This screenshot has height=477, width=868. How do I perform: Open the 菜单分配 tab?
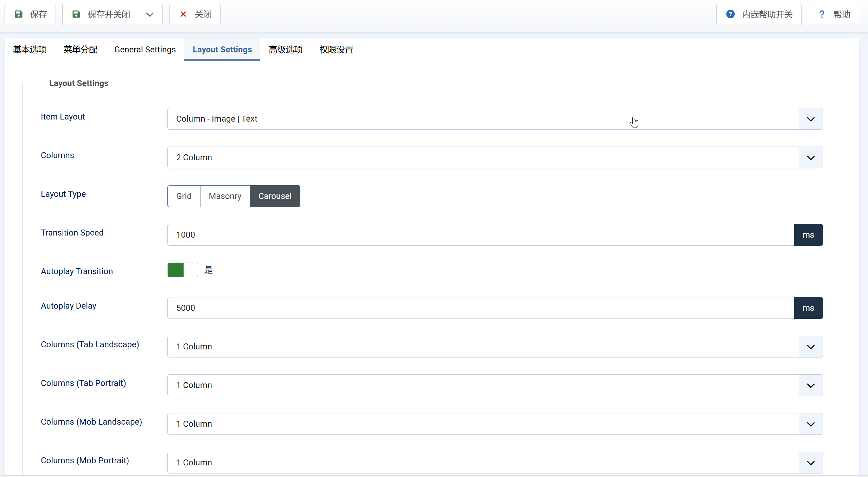[x=80, y=50]
